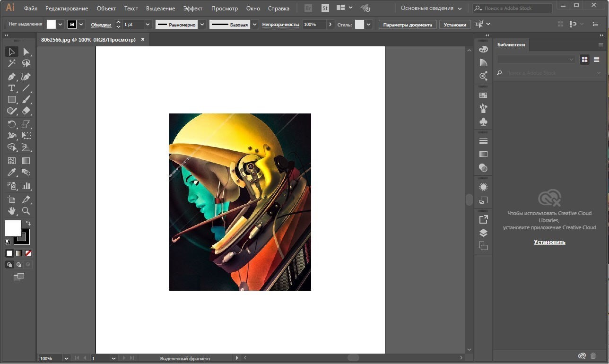Select the Shaper tool

[x=12, y=111]
